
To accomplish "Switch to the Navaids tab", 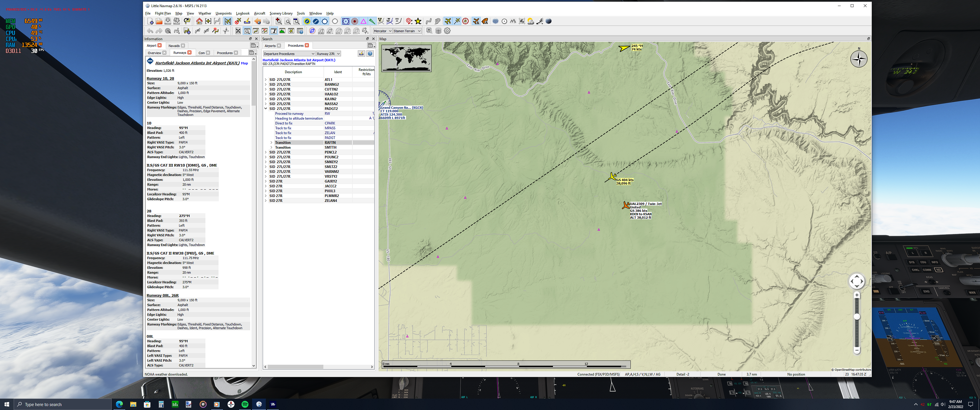I will point(174,46).
